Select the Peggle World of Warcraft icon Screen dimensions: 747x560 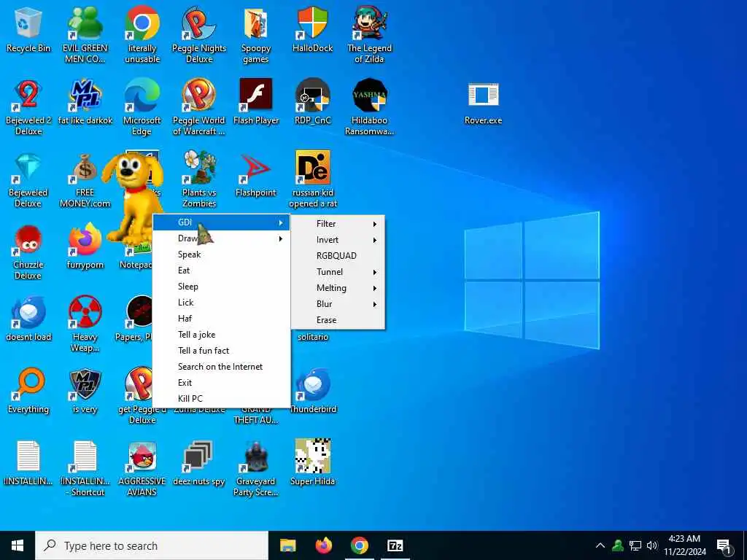[198, 96]
